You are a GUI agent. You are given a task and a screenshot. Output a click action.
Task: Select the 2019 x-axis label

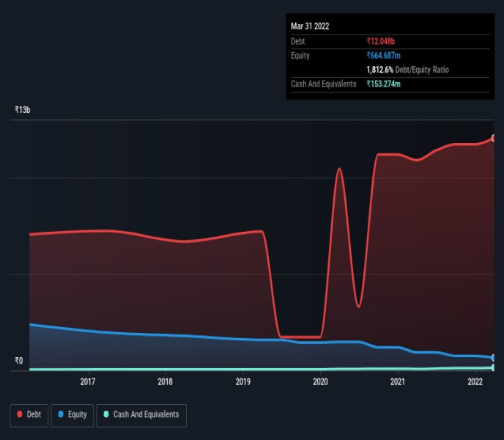click(243, 381)
